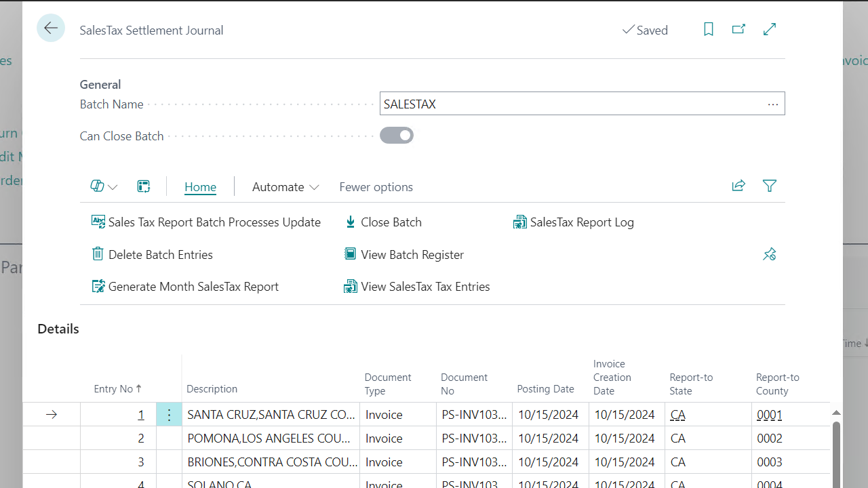Click the back arrow button

(x=51, y=28)
